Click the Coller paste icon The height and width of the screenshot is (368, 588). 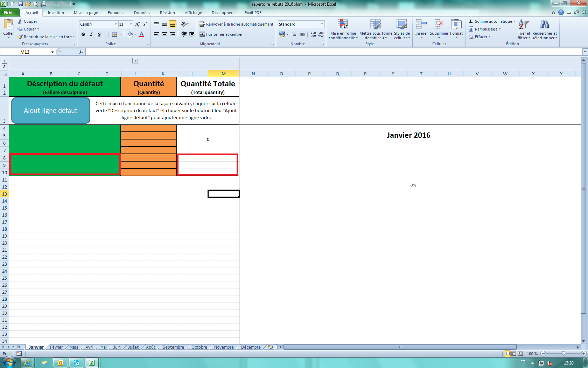(8, 25)
